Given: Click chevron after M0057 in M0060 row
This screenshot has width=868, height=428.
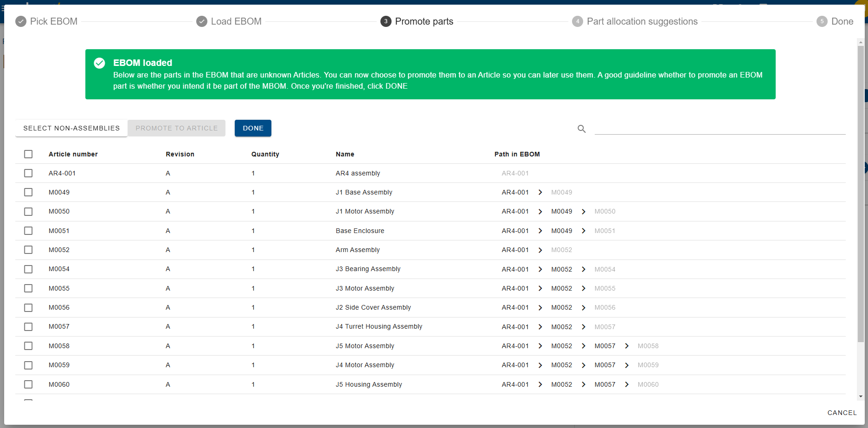Looking at the screenshot, I should pos(627,384).
